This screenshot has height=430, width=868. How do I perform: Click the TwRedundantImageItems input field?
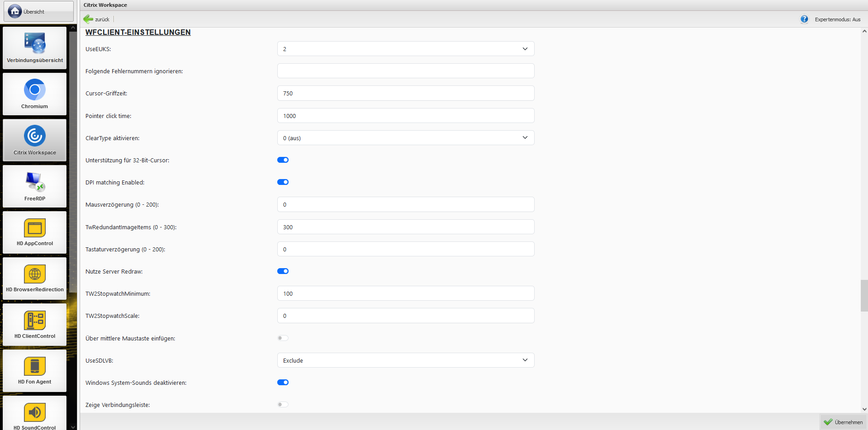point(406,227)
